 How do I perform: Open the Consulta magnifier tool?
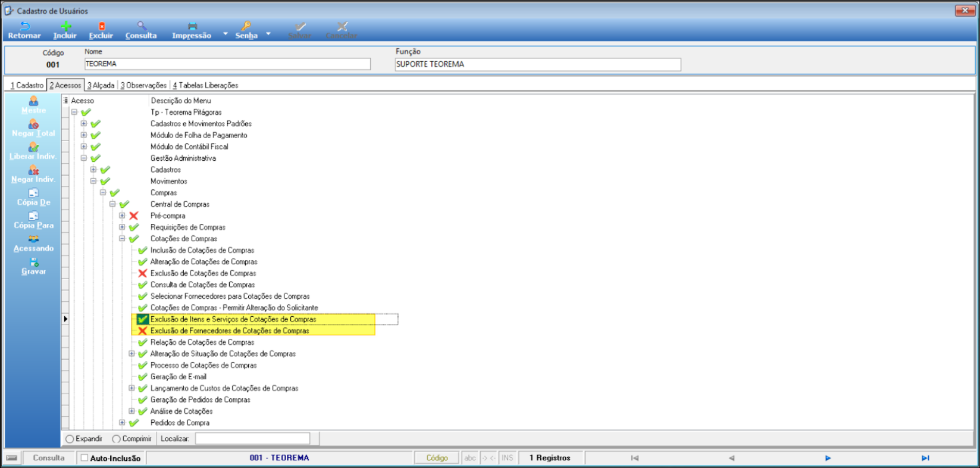[x=142, y=26]
